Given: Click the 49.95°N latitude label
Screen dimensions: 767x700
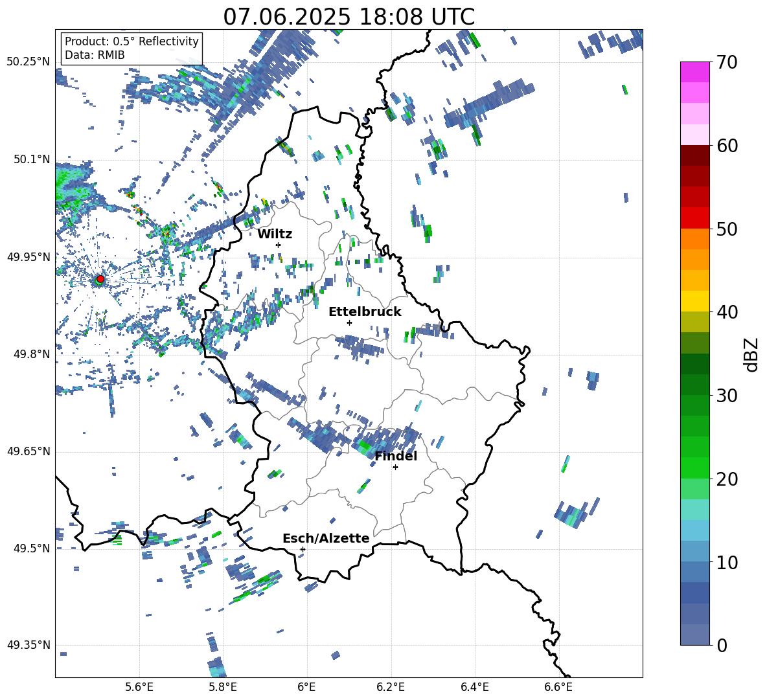Looking at the screenshot, I should pos(29,257).
